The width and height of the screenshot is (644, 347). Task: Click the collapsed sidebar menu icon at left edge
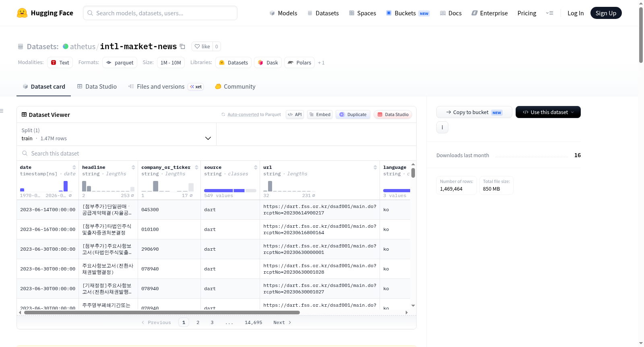(2, 111)
